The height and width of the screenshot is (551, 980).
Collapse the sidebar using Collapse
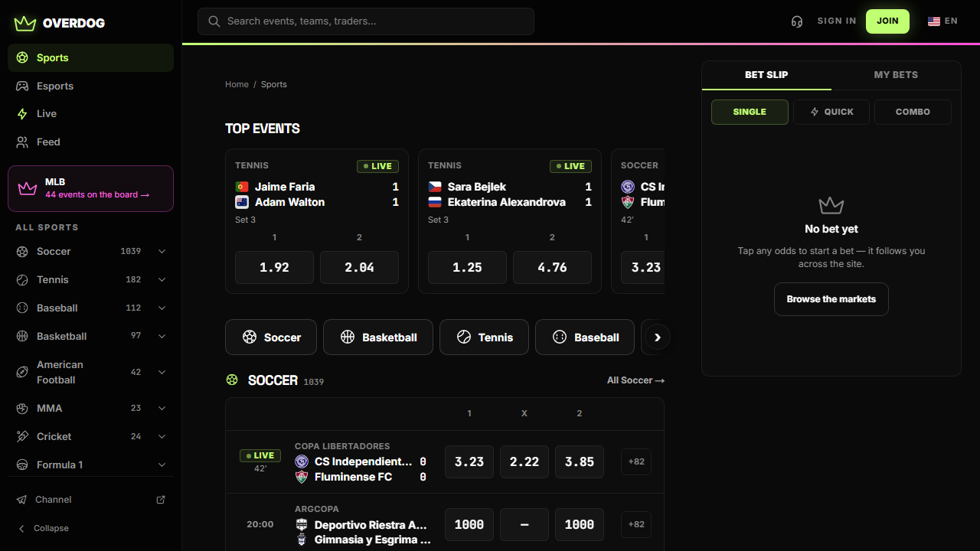click(x=44, y=528)
